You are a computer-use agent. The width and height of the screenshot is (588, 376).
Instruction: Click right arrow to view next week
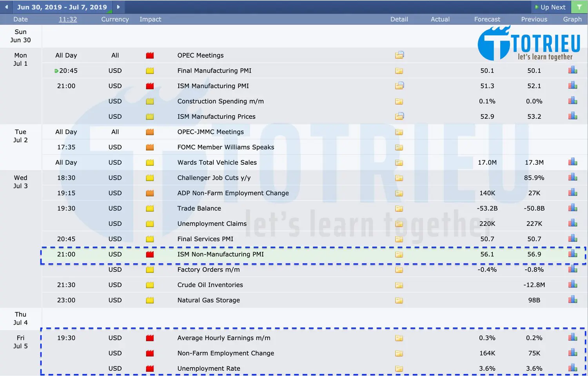118,7
